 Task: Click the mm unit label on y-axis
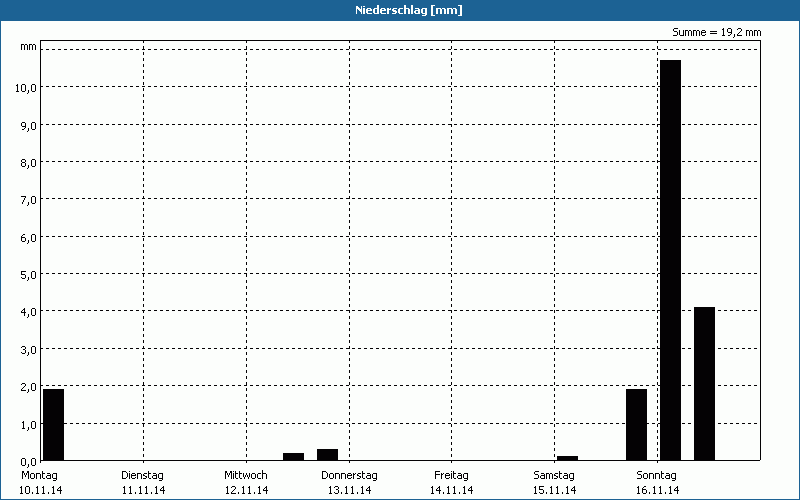click(29, 47)
